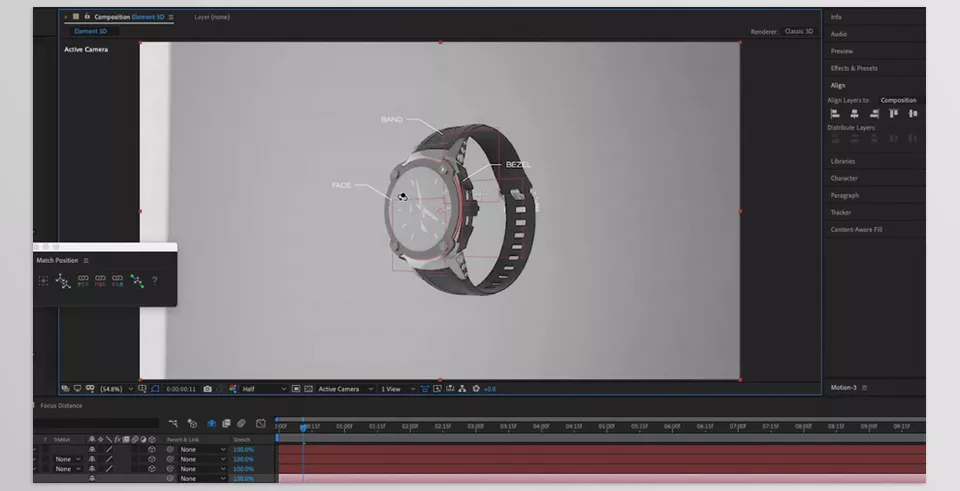Viewport: 960px width, 491px height.
Task: Click the composition flowchart icon in viewer footer
Action: tap(463, 389)
